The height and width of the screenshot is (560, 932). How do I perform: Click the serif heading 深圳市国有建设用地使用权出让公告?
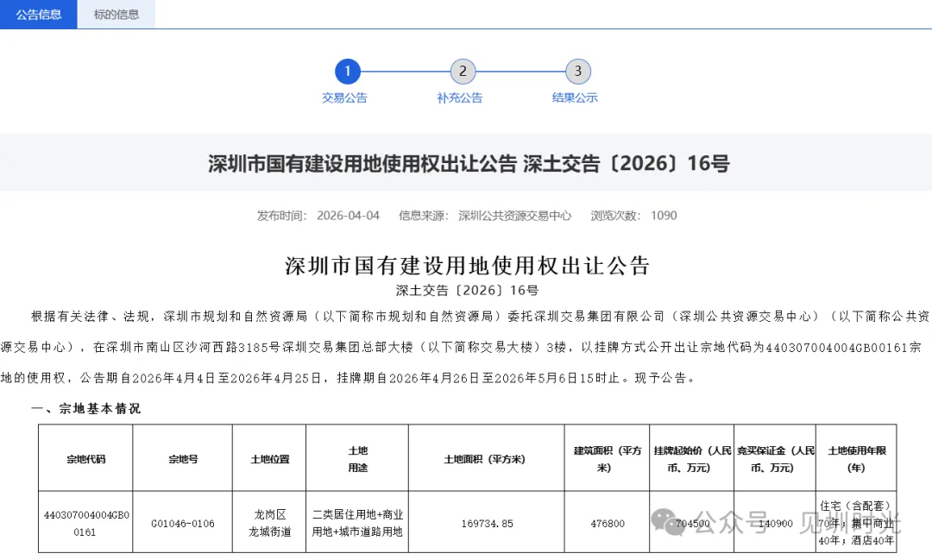click(x=467, y=265)
